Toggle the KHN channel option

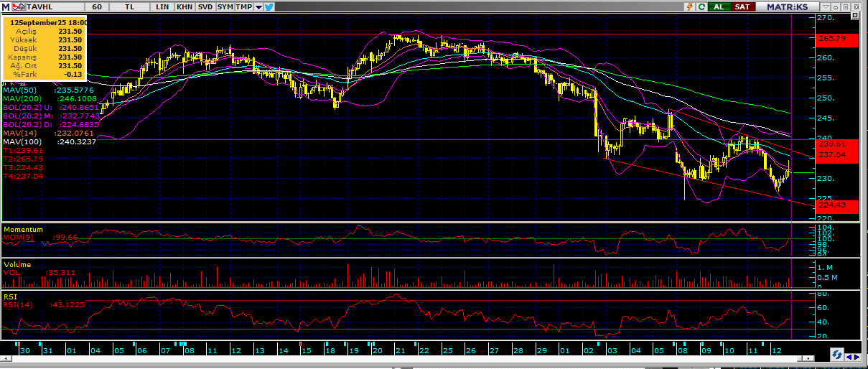tap(185, 6)
